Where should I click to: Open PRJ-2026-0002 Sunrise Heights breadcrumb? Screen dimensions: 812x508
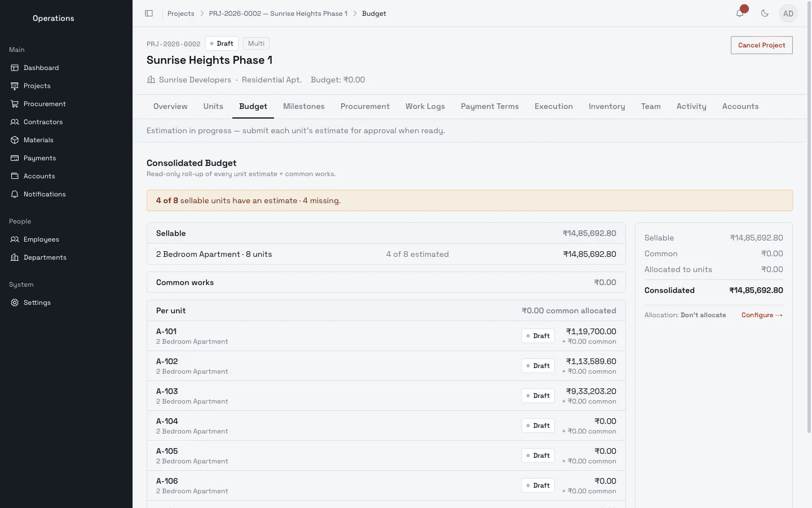coord(278,14)
